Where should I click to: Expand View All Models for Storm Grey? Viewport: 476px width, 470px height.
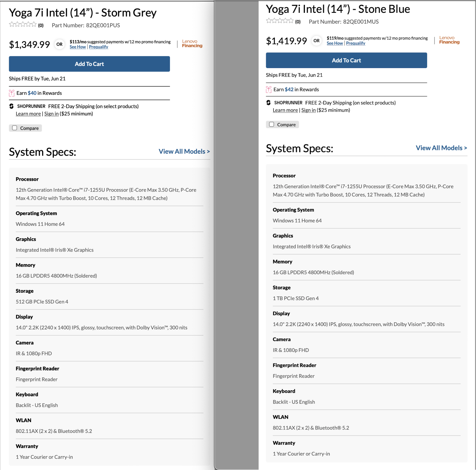(184, 151)
